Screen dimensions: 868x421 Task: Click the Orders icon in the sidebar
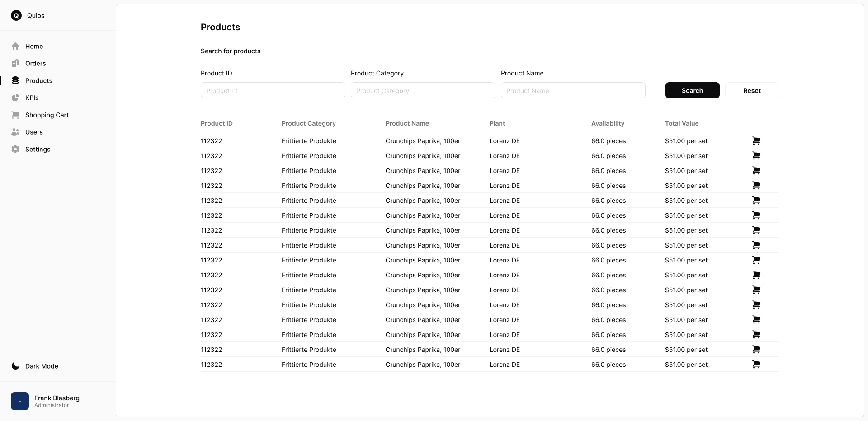click(15, 63)
